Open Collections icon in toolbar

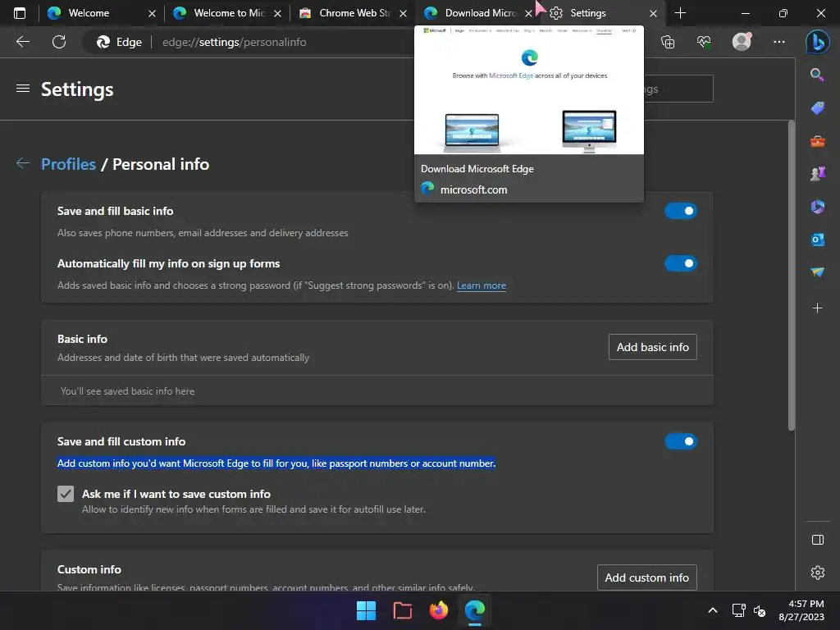(x=668, y=42)
